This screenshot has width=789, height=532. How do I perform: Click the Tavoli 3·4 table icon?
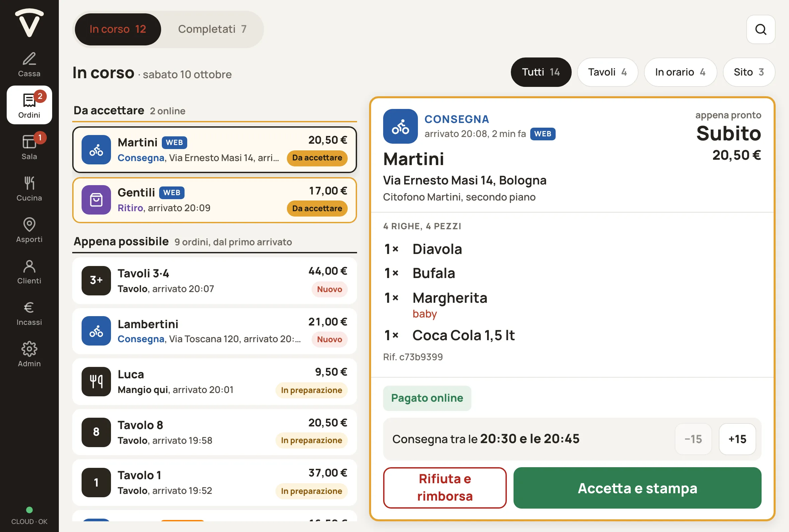(96, 280)
